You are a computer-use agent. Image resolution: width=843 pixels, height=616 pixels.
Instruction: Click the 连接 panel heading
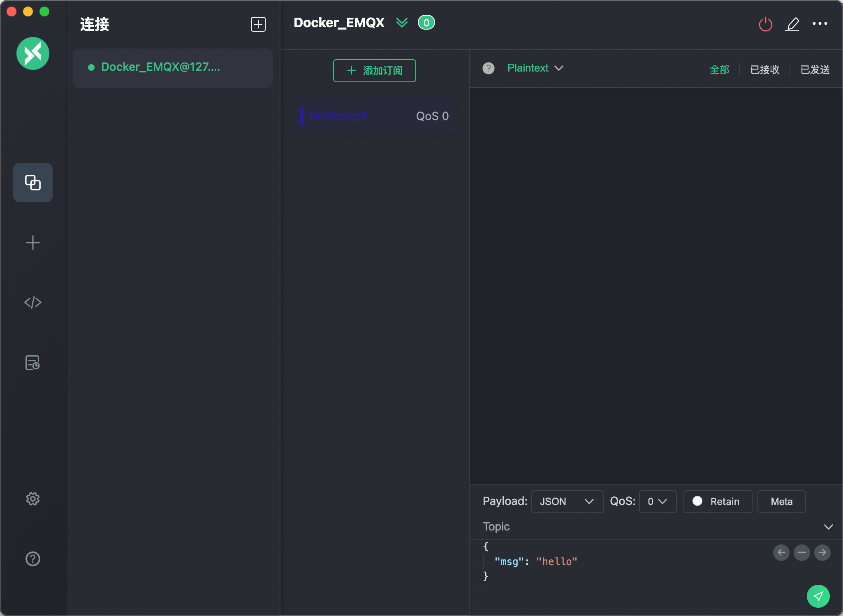tap(95, 24)
